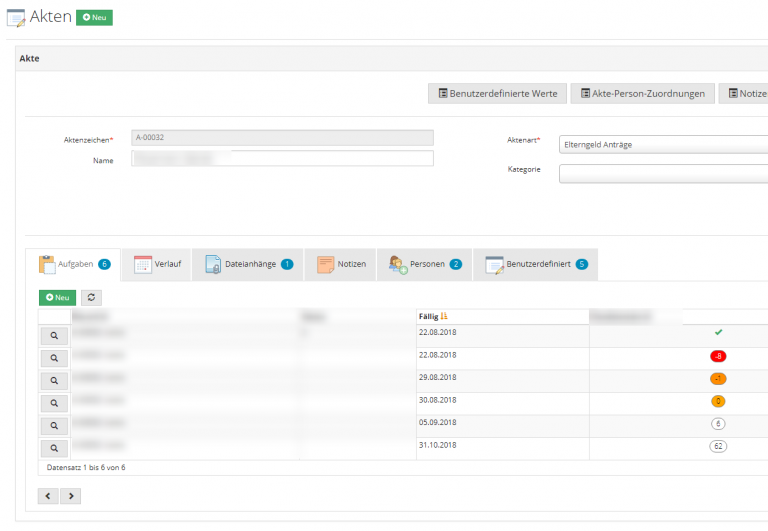This screenshot has width=768, height=531.
Task: Switch to the Verlauf tab
Action: click(x=157, y=265)
